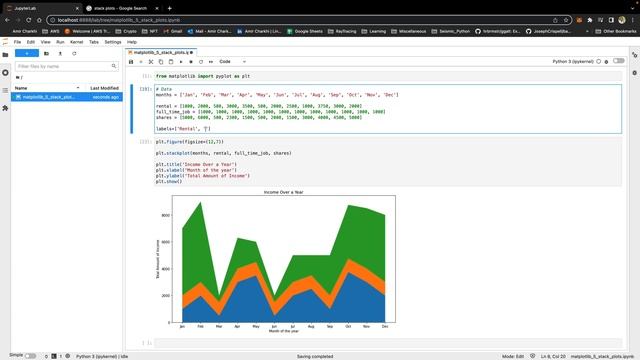640x360 pixels.
Task: Click into the plt.stackplot code cell
Action: [388, 162]
